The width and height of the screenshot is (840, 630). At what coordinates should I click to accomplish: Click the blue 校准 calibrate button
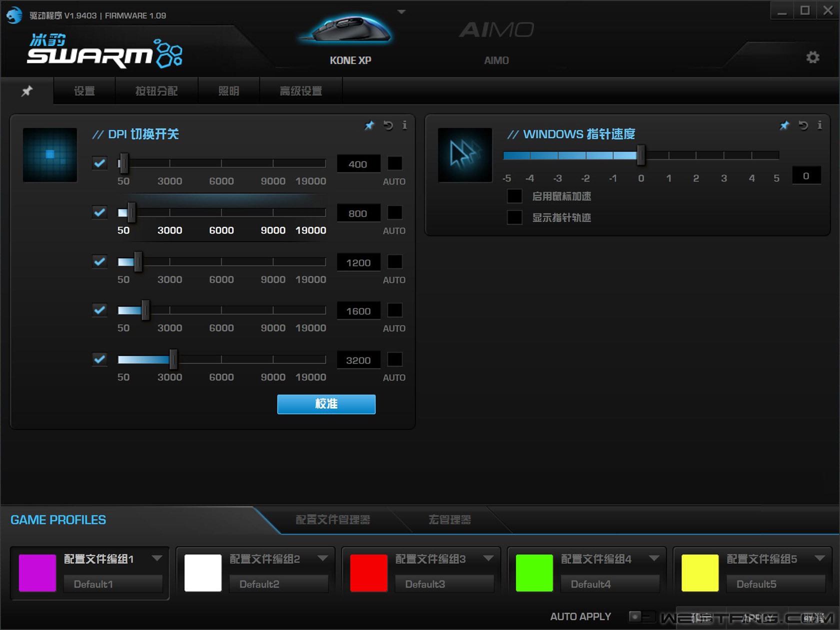point(326,404)
